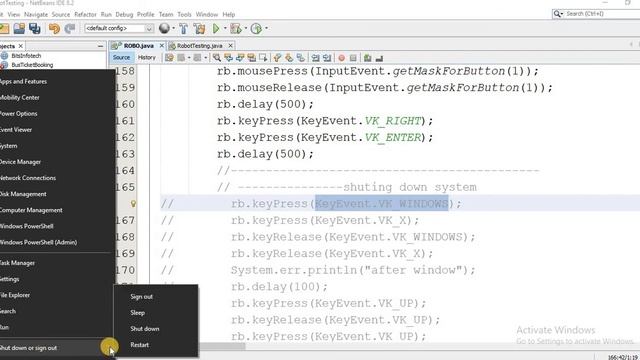Open the Navigate menu
Viewport: 640px width, 360px height.
36,14
